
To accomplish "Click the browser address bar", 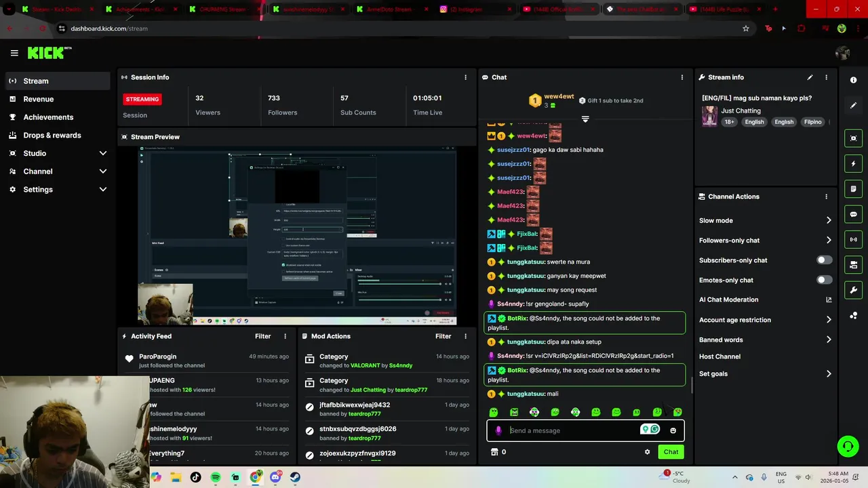I will [x=400, y=28].
